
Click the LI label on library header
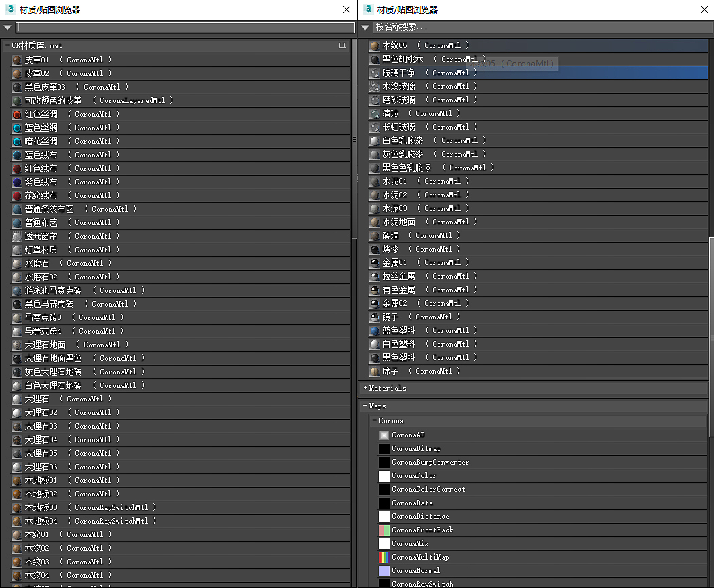click(x=343, y=45)
